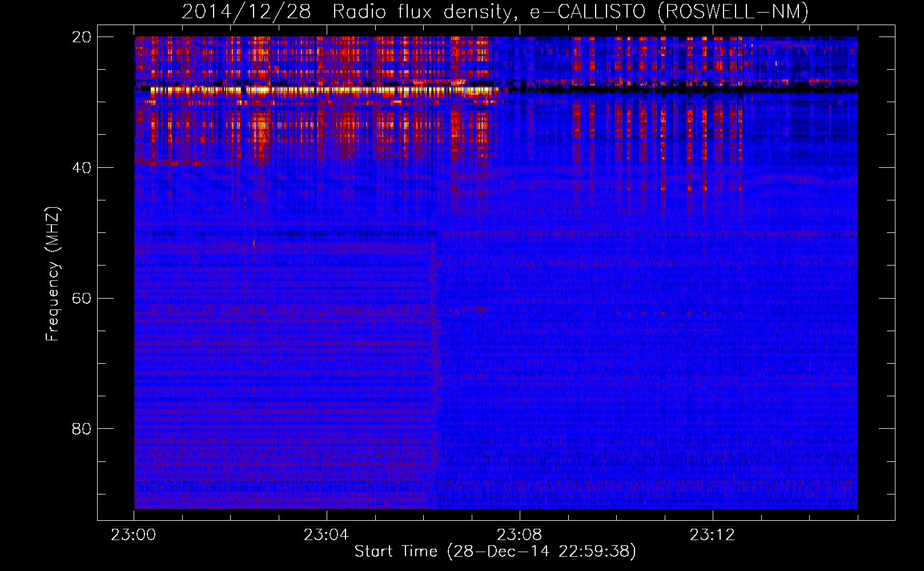This screenshot has height=571, width=924.
Task: Click the 20 MHz frequency tick label
Action: (x=82, y=37)
